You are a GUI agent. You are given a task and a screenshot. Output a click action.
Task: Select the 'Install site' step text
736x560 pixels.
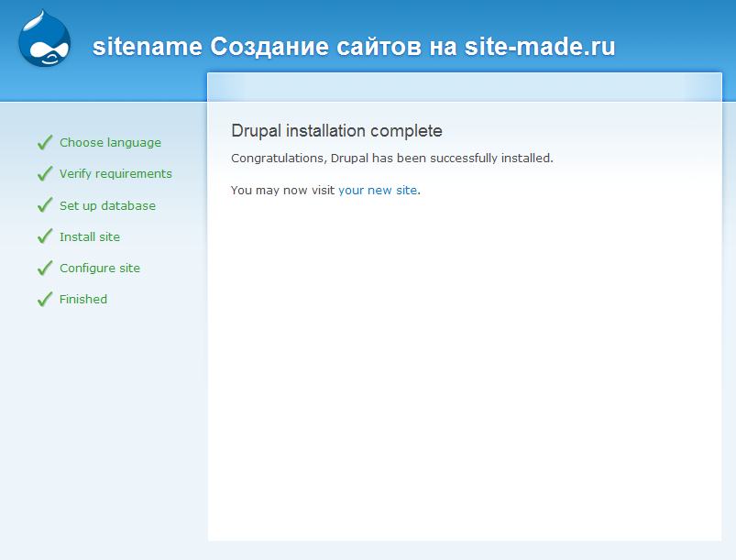click(x=90, y=236)
